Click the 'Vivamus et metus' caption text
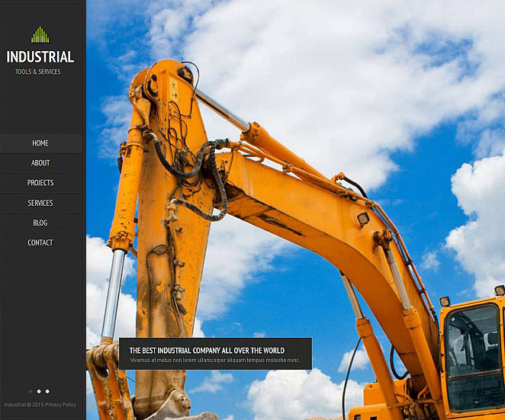 pyautogui.click(x=214, y=361)
